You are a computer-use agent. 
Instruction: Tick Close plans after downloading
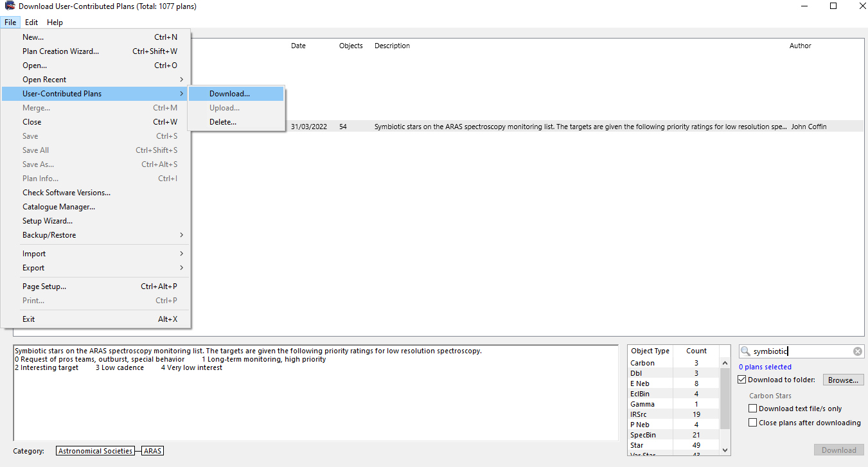tap(753, 423)
